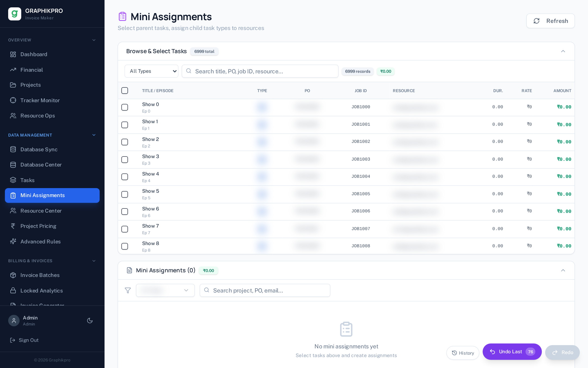
Task: Click the Show 8 title
Action: [x=151, y=243]
